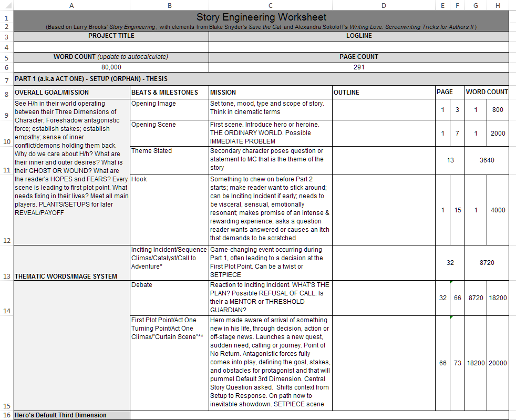This screenshot has width=516, height=420.
Task: Select column H header
Action: point(498,5)
